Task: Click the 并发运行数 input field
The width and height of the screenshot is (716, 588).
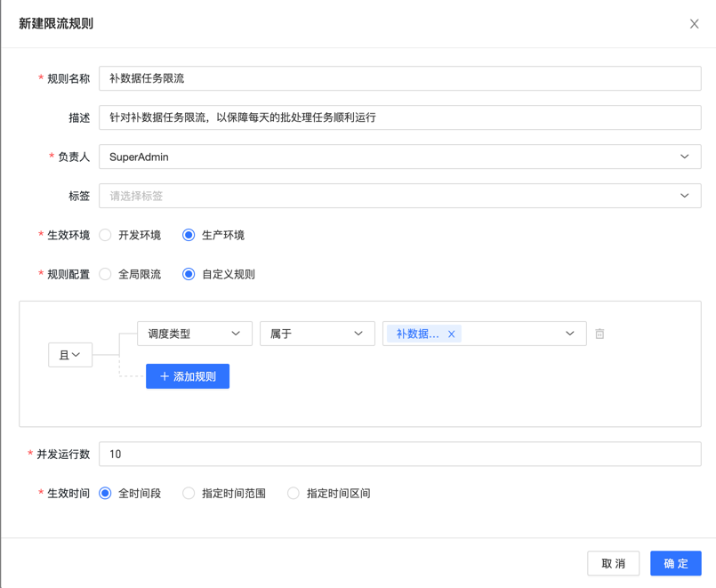Action: tap(400, 455)
